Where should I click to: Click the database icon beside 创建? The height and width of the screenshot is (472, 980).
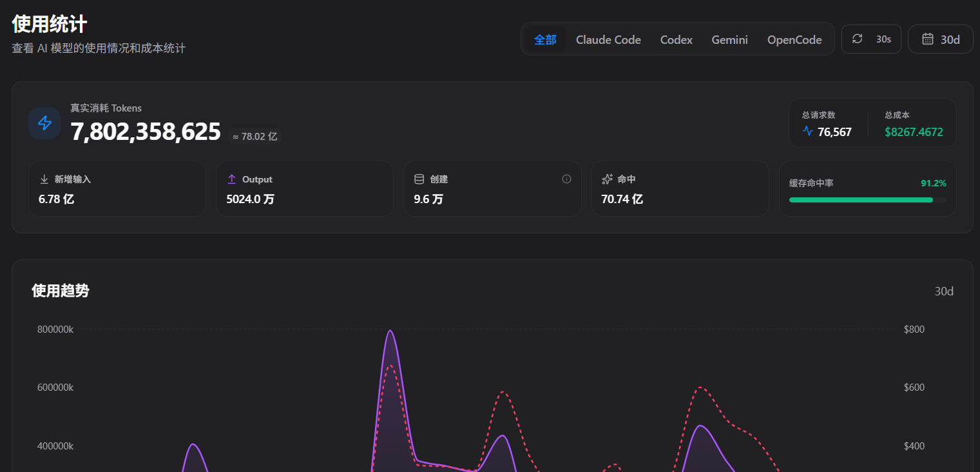(419, 179)
